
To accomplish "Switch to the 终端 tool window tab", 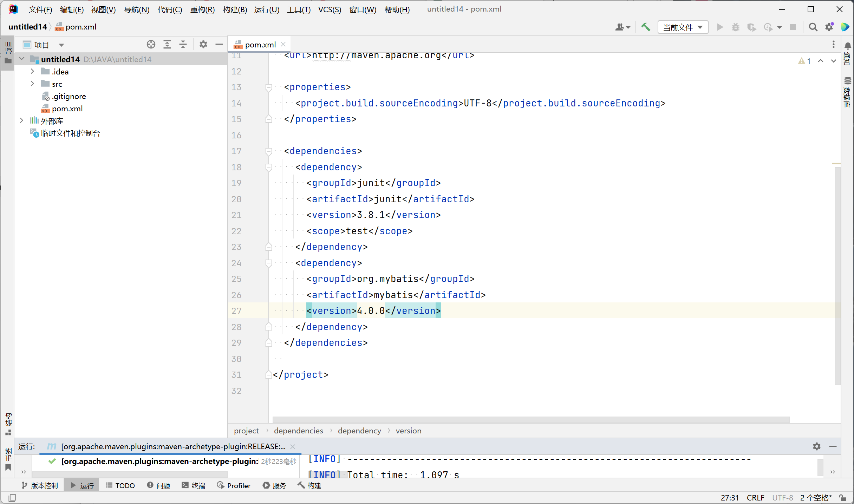I will (194, 485).
